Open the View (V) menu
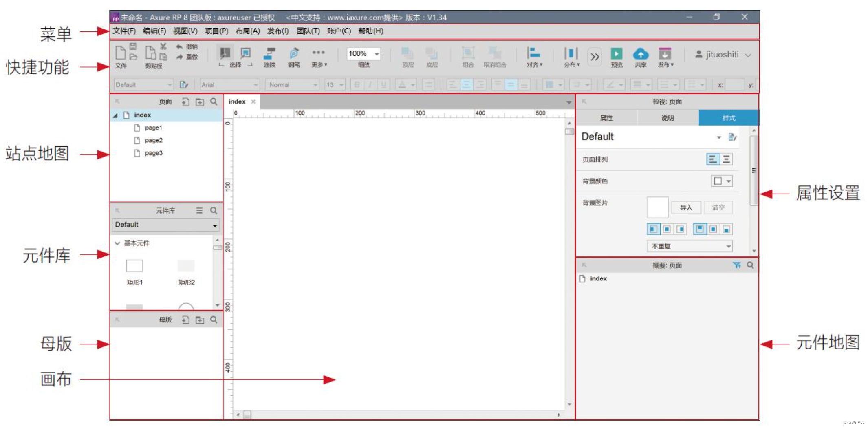Viewport: 868px width, 428px height. coord(185,31)
